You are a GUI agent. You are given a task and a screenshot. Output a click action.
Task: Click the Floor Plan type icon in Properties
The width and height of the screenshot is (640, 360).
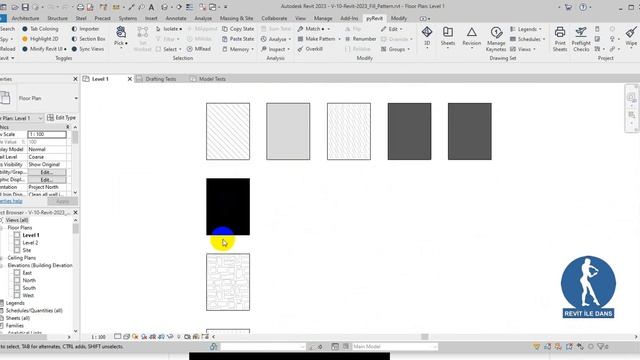(x=6, y=98)
